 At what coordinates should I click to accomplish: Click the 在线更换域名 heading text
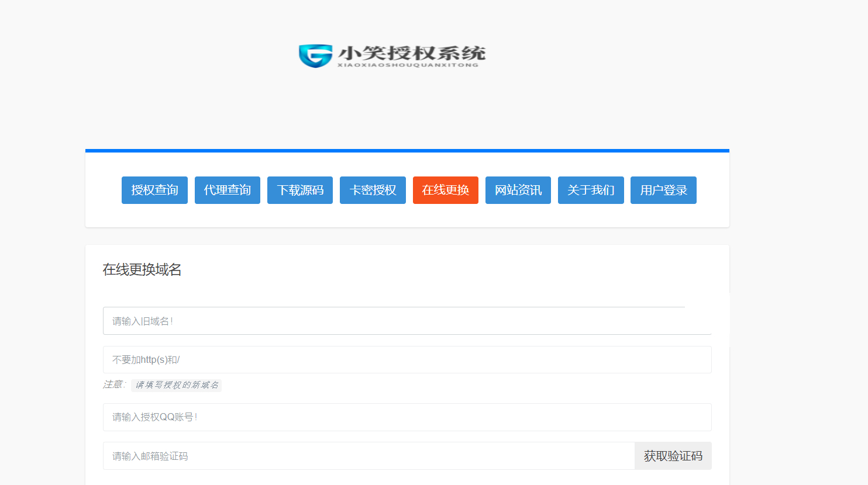[x=142, y=269]
